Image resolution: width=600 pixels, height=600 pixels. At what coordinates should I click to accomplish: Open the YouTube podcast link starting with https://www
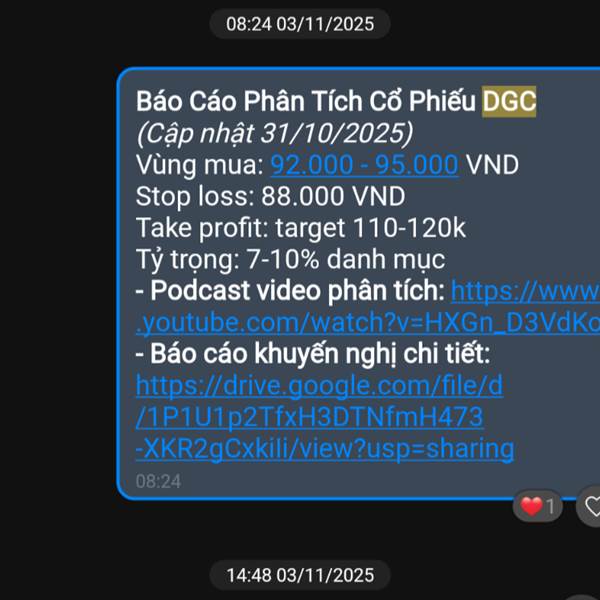525,291
